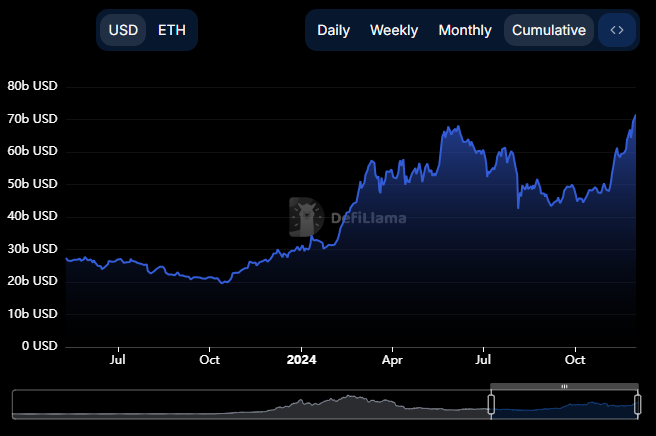Click the DefiLlama watermark text

click(368, 217)
